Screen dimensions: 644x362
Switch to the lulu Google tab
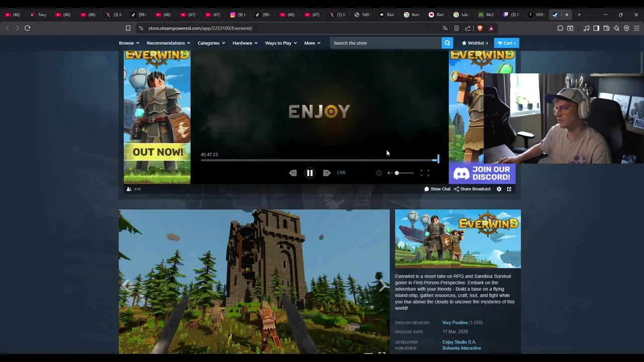[x=461, y=15]
